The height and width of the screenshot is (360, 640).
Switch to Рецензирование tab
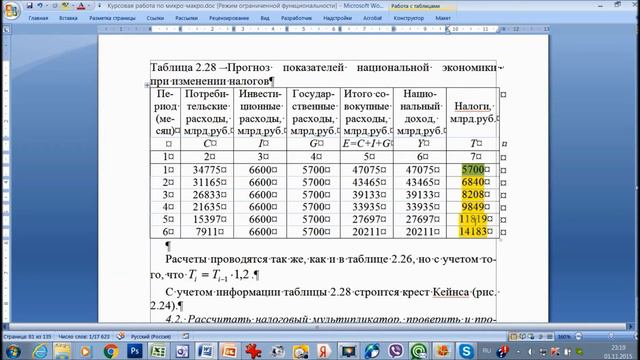(229, 18)
